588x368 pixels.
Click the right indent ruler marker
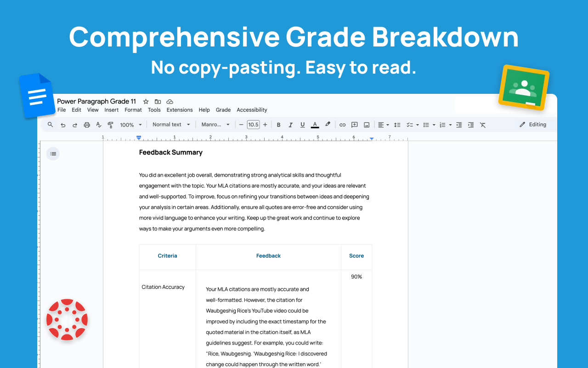tap(372, 138)
